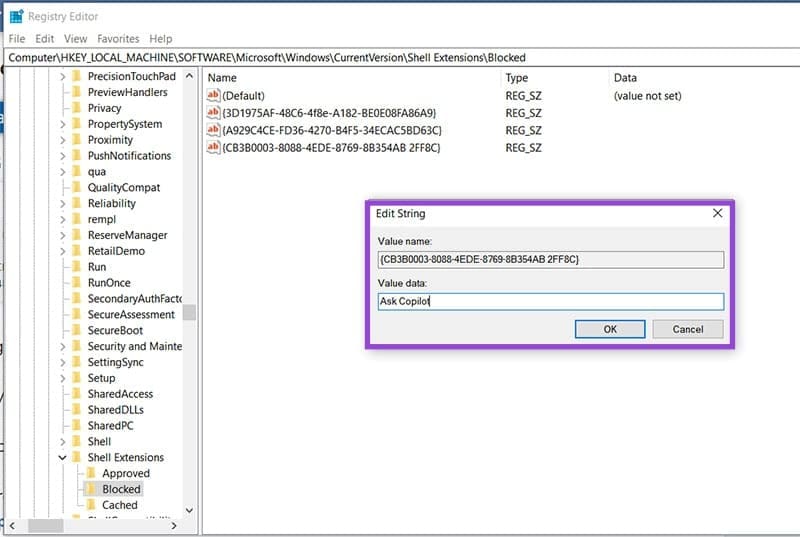This screenshot has width=800, height=537.
Task: Confirm Edit String with OK
Action: point(610,329)
